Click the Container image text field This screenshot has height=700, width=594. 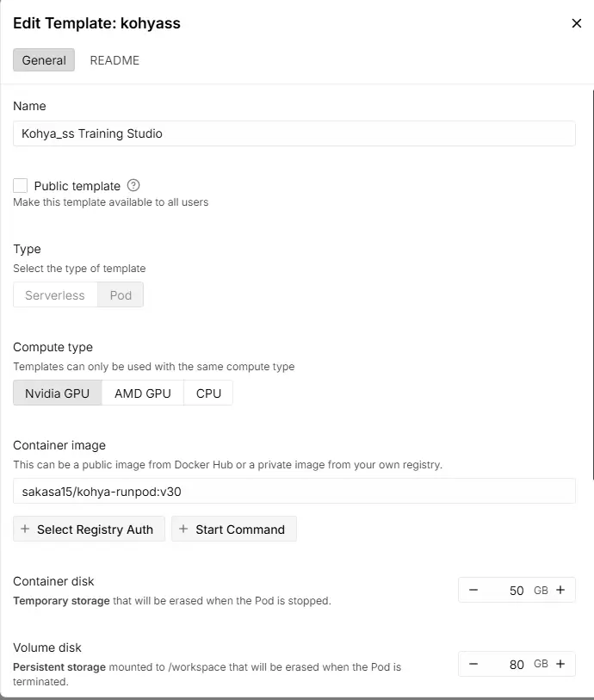pos(294,491)
